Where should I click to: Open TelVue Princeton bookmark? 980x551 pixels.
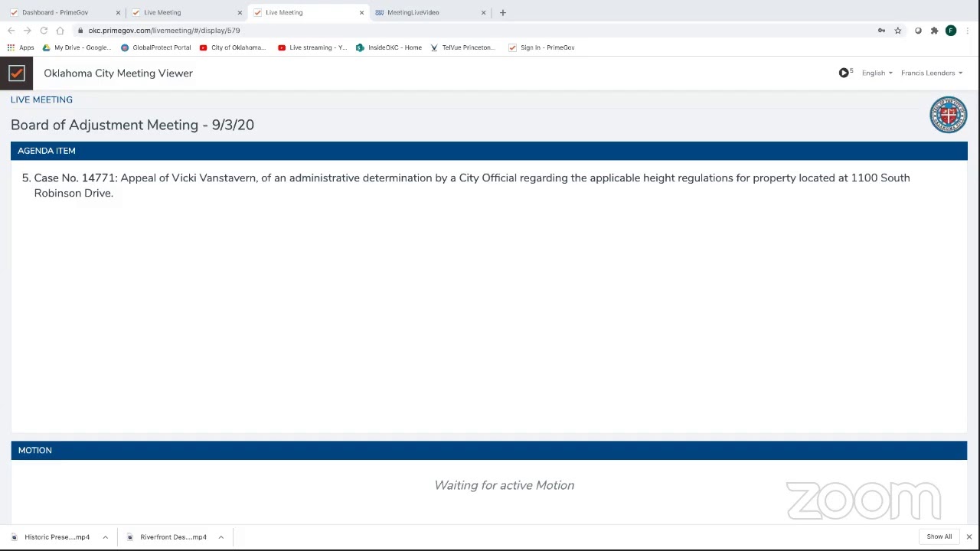(x=462, y=47)
